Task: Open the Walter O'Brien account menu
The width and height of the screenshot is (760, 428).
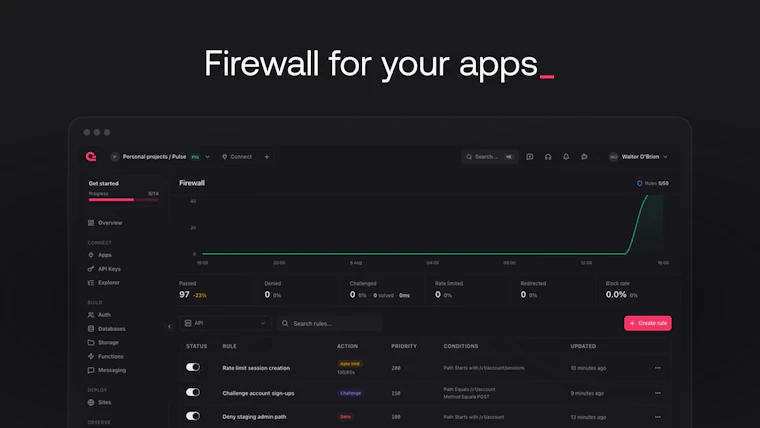Action: click(x=639, y=157)
